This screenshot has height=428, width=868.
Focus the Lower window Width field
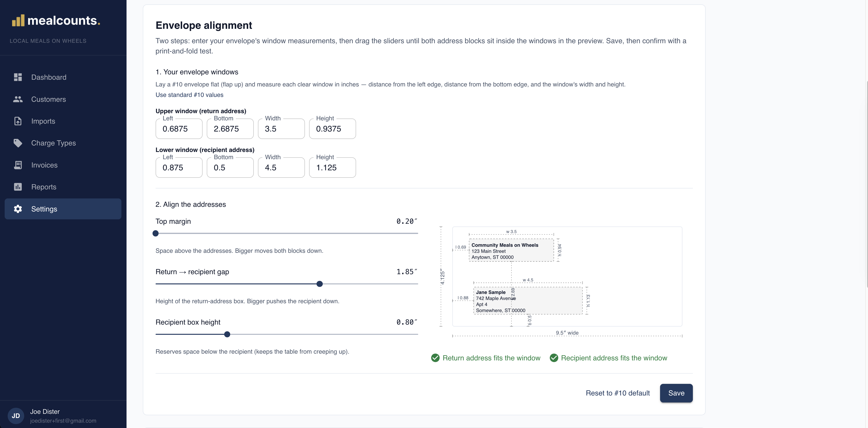(x=281, y=167)
